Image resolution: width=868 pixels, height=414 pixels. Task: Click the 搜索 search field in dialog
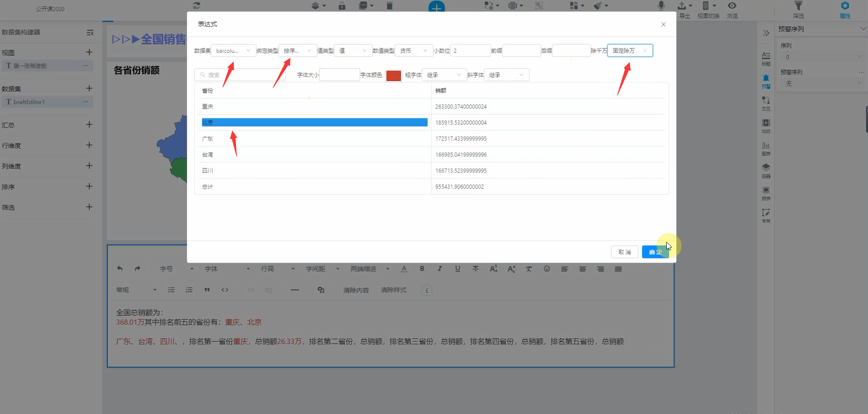240,75
